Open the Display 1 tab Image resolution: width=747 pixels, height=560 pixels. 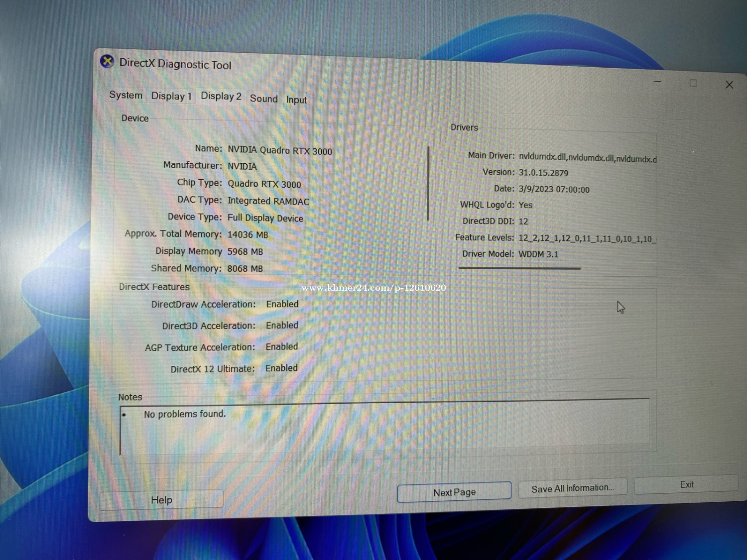(171, 96)
